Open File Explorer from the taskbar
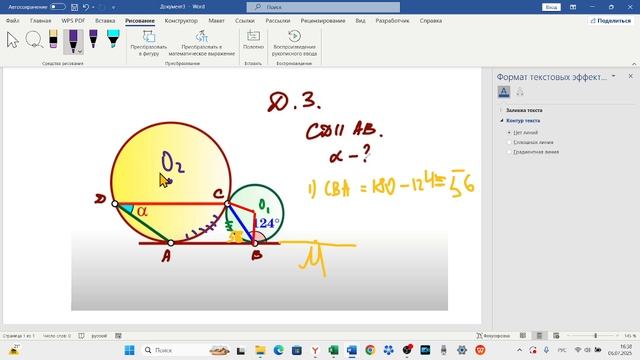The image size is (640, 360). 260,350
